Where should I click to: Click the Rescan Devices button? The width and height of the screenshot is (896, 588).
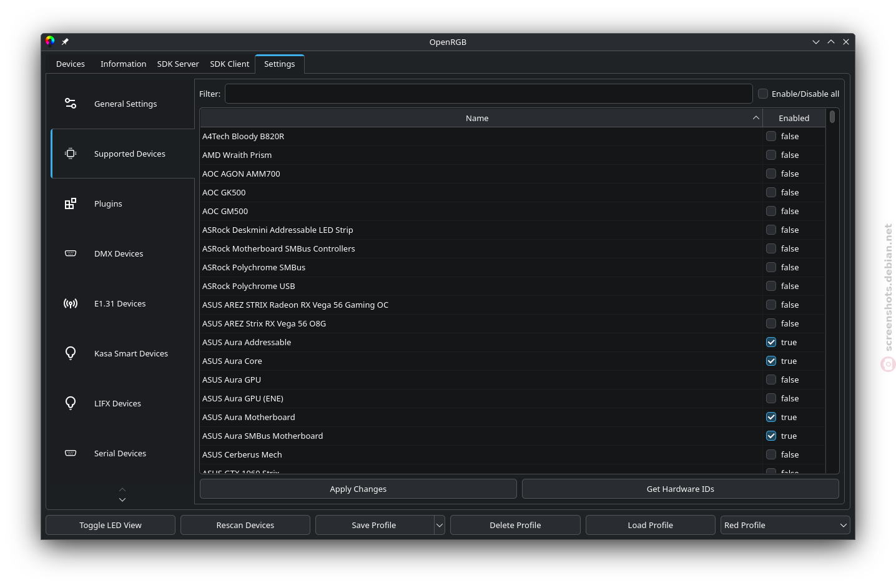click(x=245, y=525)
